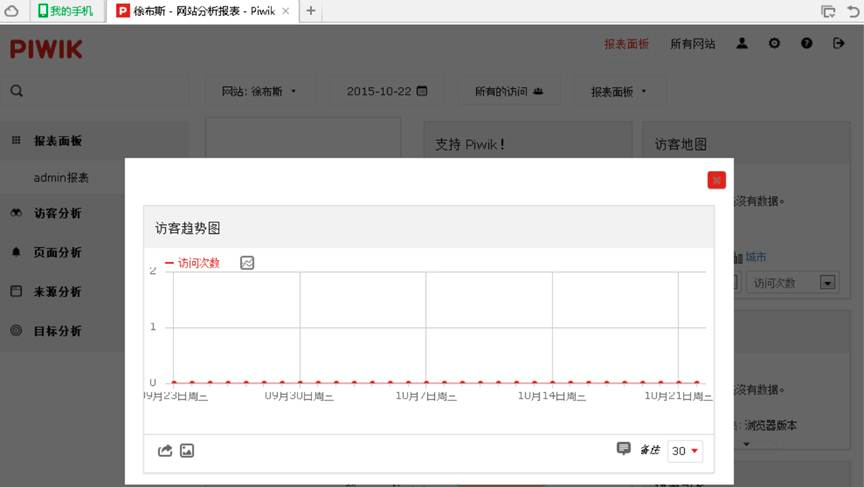864x487 pixels.
Task: Click the user profile icon in header
Action: point(742,43)
